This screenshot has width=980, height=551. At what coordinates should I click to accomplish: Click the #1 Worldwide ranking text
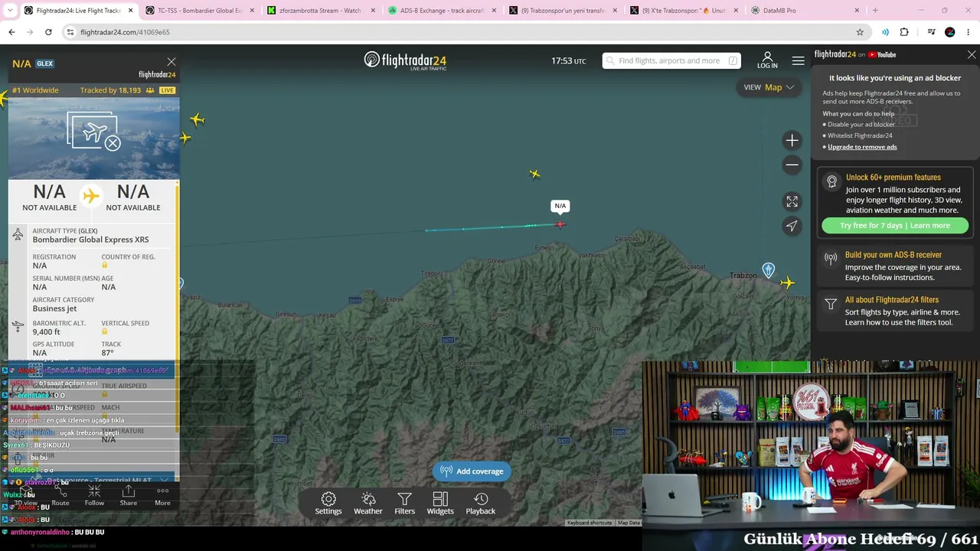tap(35, 90)
